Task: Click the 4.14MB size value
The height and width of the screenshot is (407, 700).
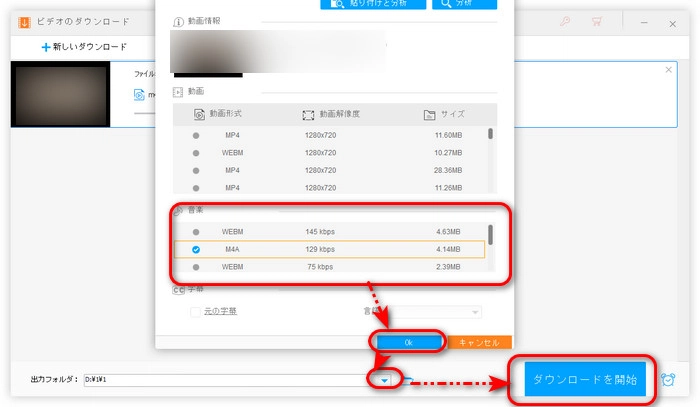Action: point(448,249)
